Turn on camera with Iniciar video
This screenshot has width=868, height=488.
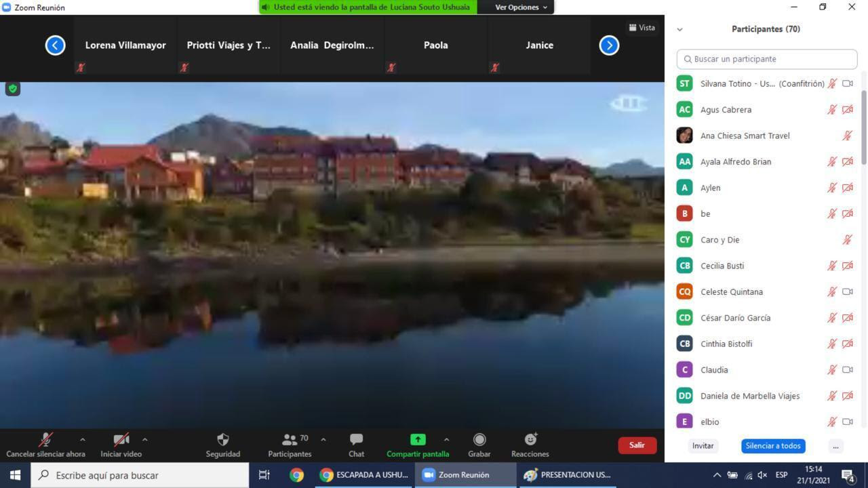pos(121,440)
